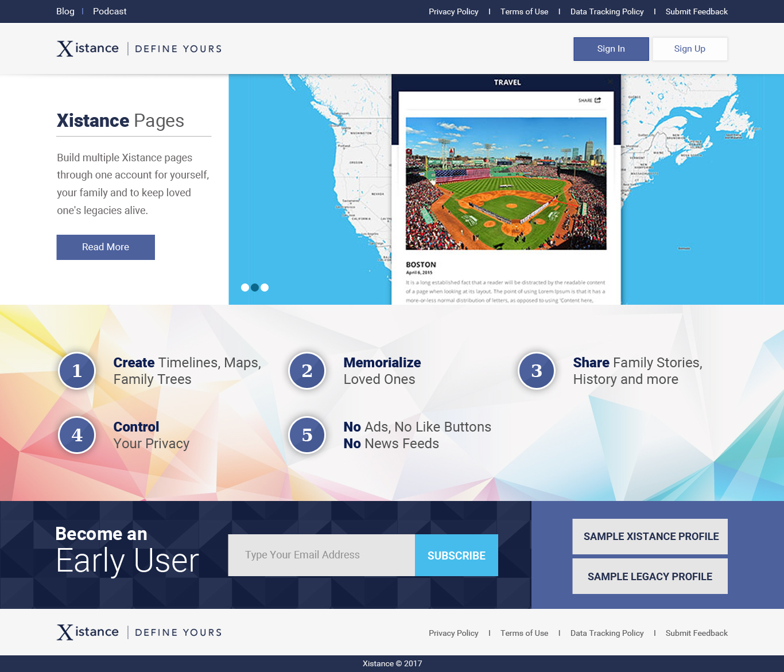This screenshot has width=784, height=672.
Task: Open Sample Xistance Profile
Action: click(650, 537)
